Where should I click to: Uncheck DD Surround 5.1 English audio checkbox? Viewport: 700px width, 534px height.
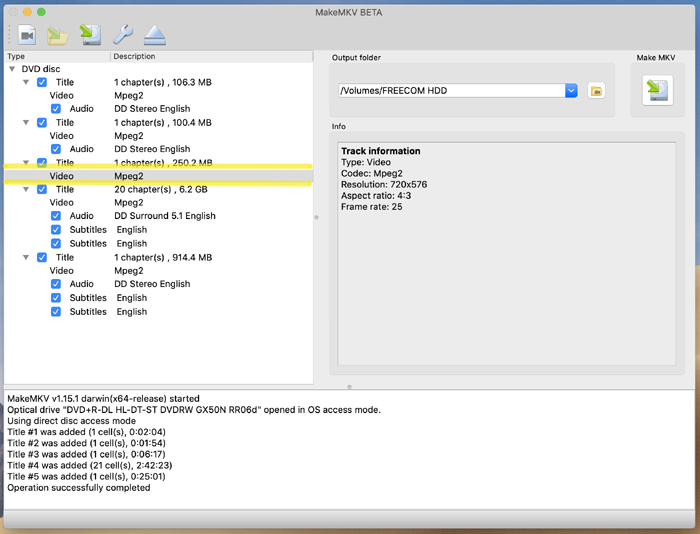point(56,216)
